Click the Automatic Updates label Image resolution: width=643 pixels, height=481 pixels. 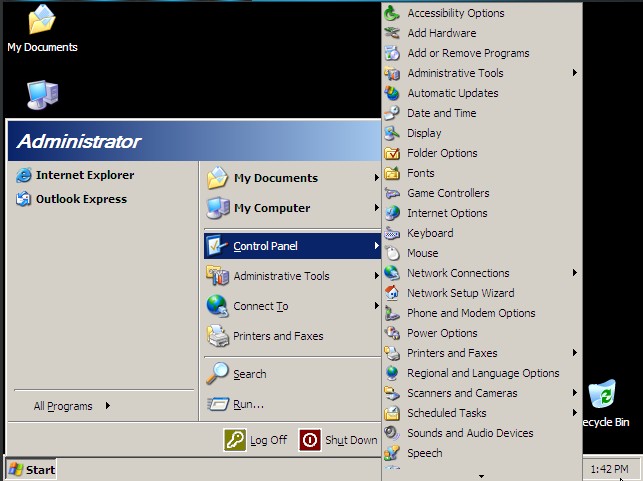(453, 93)
